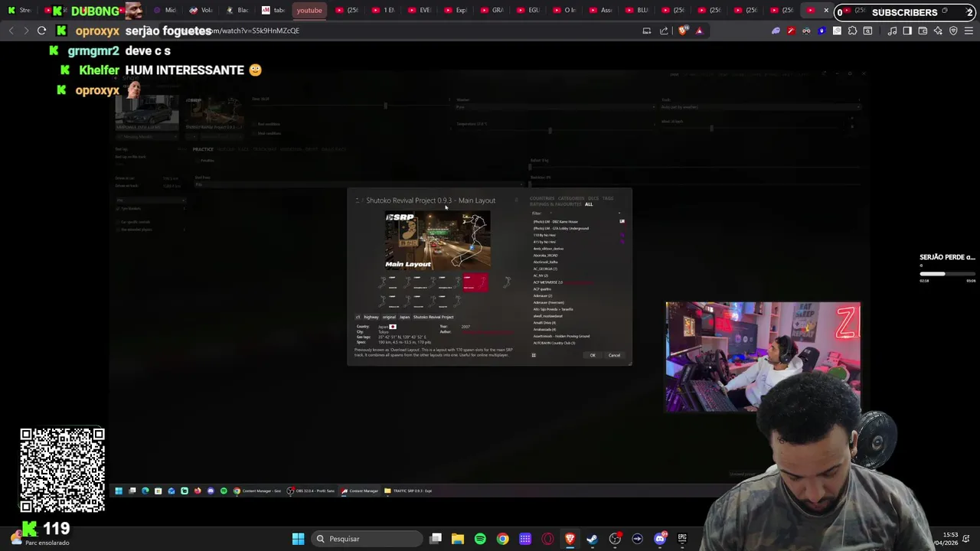Viewport: 980px width, 551px height.
Task: Click the 'Japan' tag
Action: tap(404, 317)
